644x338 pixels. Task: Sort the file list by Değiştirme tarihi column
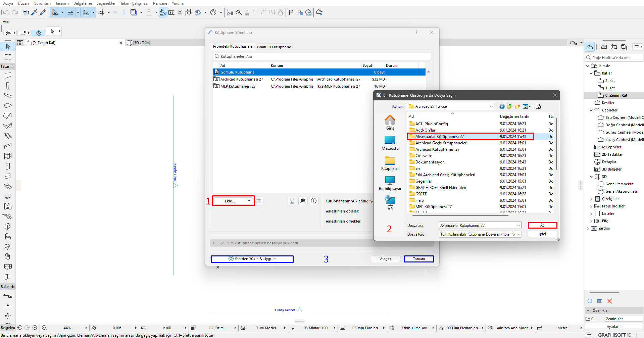(x=514, y=116)
